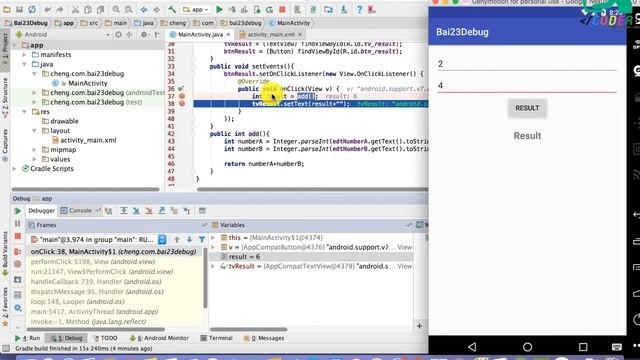Open the Help question mark icon
This screenshot has width=640, height=360.
[x=359, y=9]
